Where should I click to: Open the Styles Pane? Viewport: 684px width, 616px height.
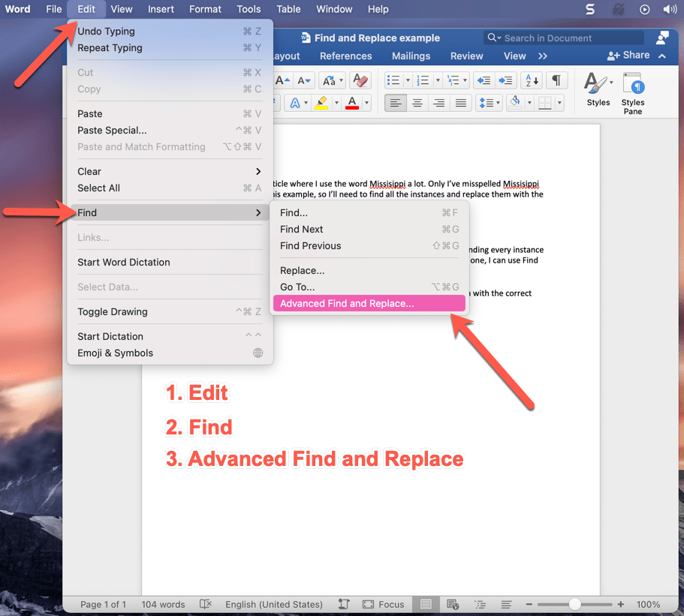632,94
